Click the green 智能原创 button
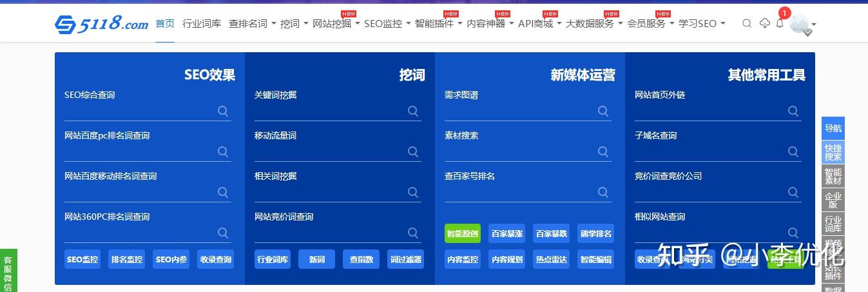The height and width of the screenshot is (292, 868). coord(463,233)
